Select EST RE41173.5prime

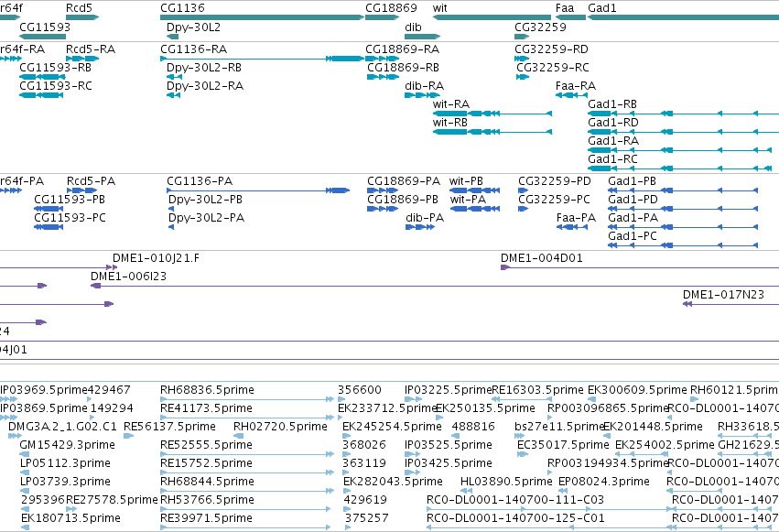tap(247, 418)
